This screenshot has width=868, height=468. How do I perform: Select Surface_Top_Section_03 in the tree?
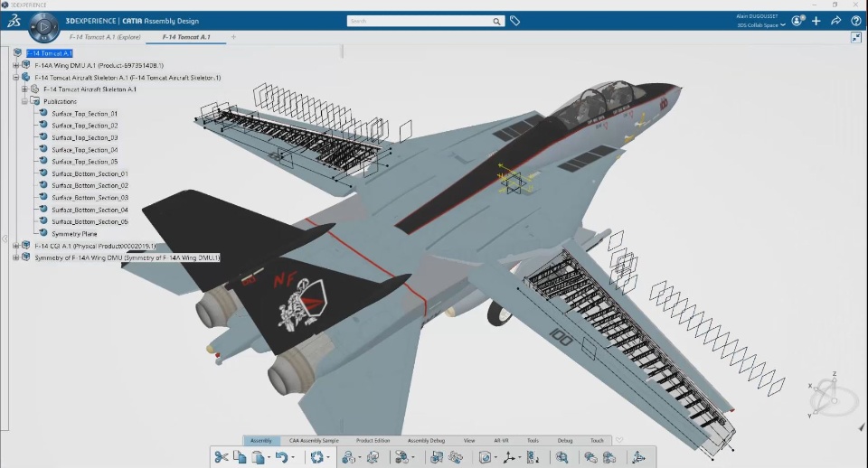coord(85,137)
